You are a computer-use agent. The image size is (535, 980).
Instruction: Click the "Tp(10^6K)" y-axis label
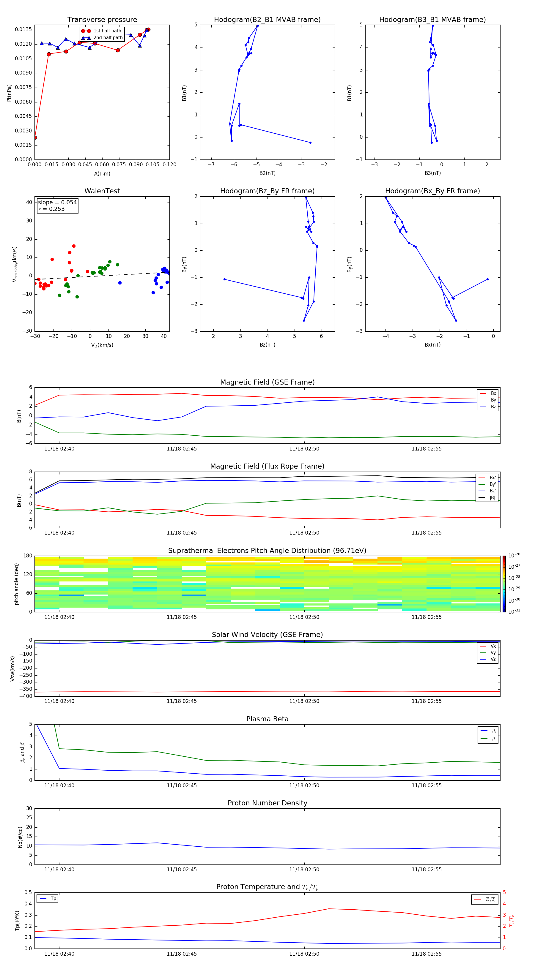pyautogui.click(x=17, y=921)
